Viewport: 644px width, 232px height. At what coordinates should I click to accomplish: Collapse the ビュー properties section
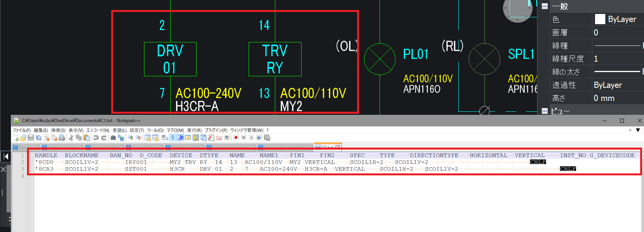tap(544, 111)
